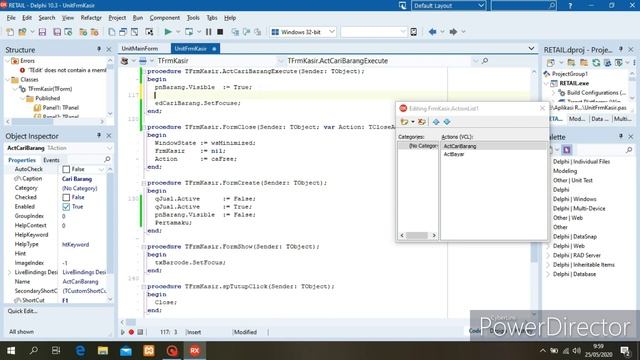The height and width of the screenshot is (360, 640).
Task: Click the IDE search box in title bar
Action: (524, 6)
